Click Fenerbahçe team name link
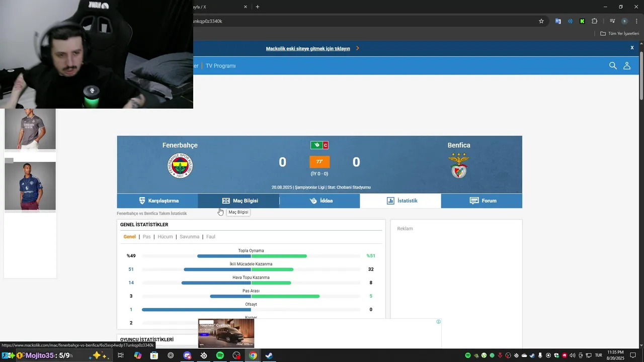The image size is (644, 362). [x=180, y=145]
